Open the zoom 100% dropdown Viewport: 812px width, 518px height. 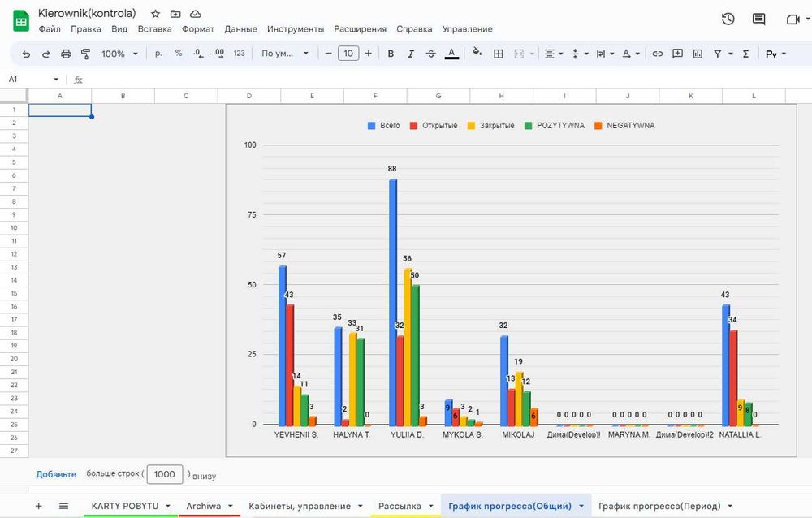(119, 54)
